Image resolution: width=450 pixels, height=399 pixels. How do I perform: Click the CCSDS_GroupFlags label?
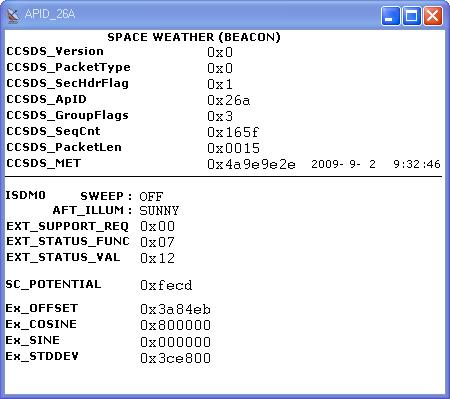pos(67,115)
